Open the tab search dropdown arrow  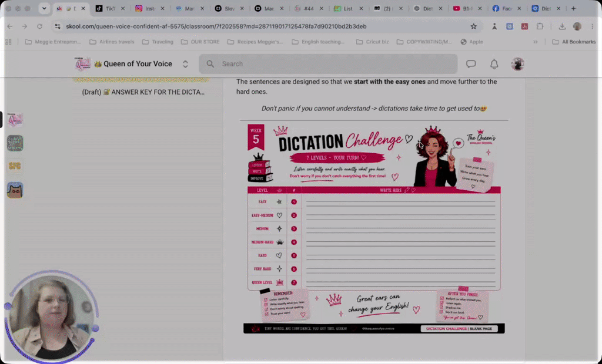[x=44, y=8]
